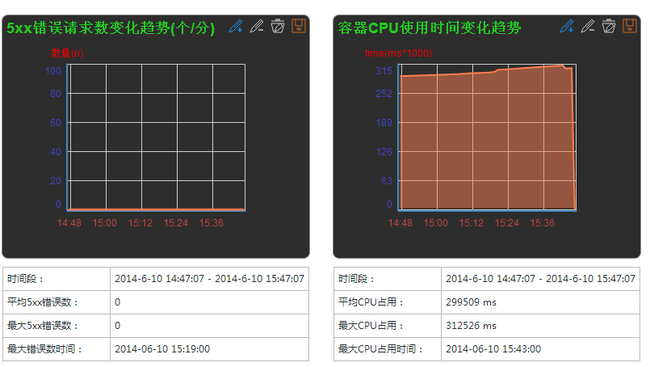The image size is (650, 367).
Task: Click white edit-pencil icon on 5xx error chart
Action: (257, 26)
